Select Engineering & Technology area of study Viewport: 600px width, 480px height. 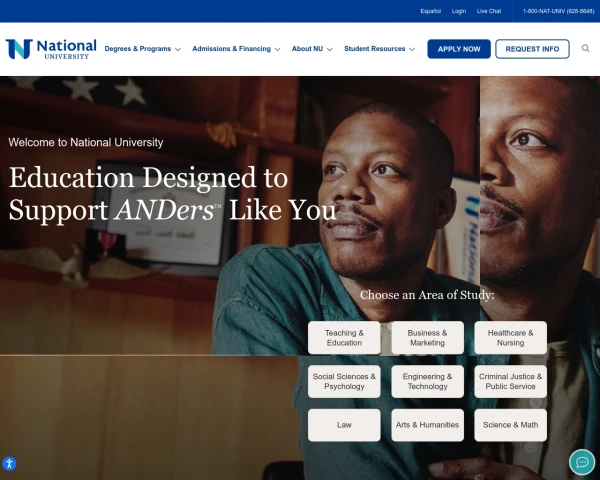tap(427, 381)
